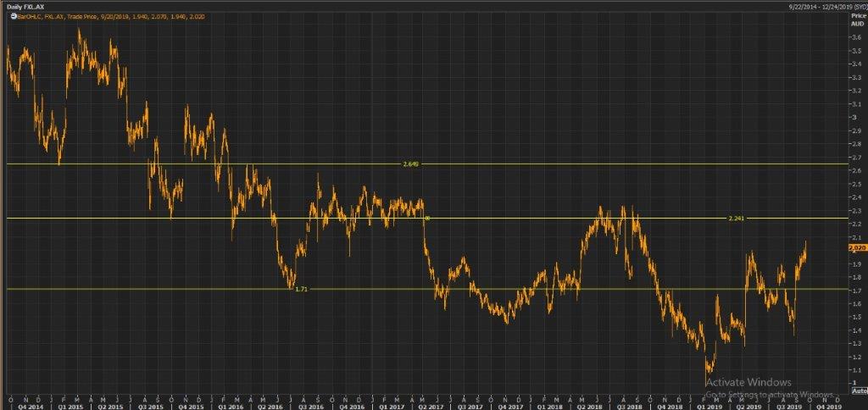Click the 1.1 price axis label

point(855,370)
